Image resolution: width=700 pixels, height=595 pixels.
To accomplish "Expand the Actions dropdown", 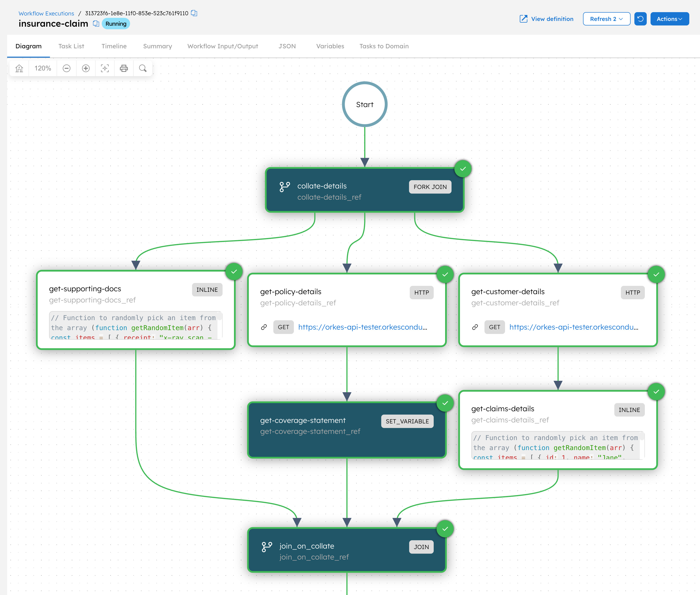I will click(669, 19).
